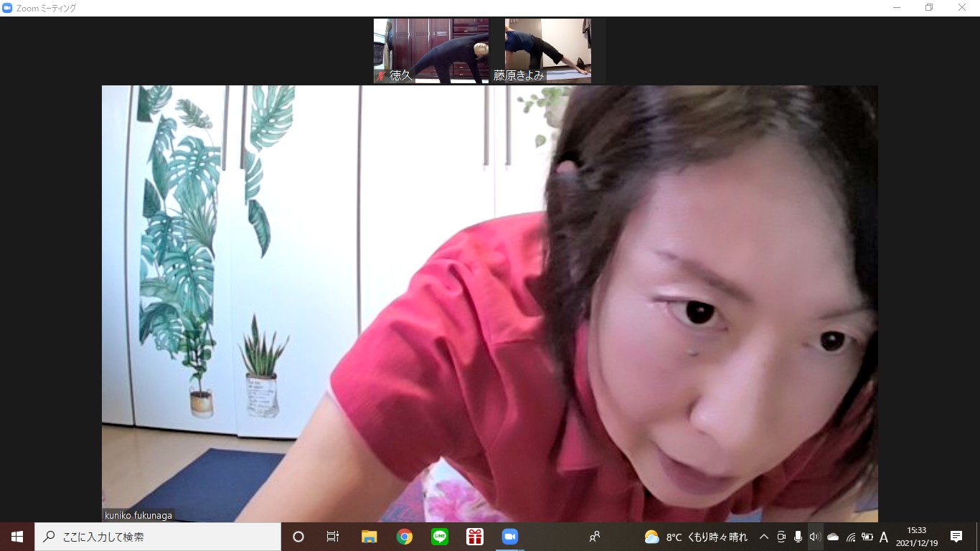Viewport: 980px width, 551px height.
Task: Click the kuniko fukunaga name label
Action: pos(138,515)
